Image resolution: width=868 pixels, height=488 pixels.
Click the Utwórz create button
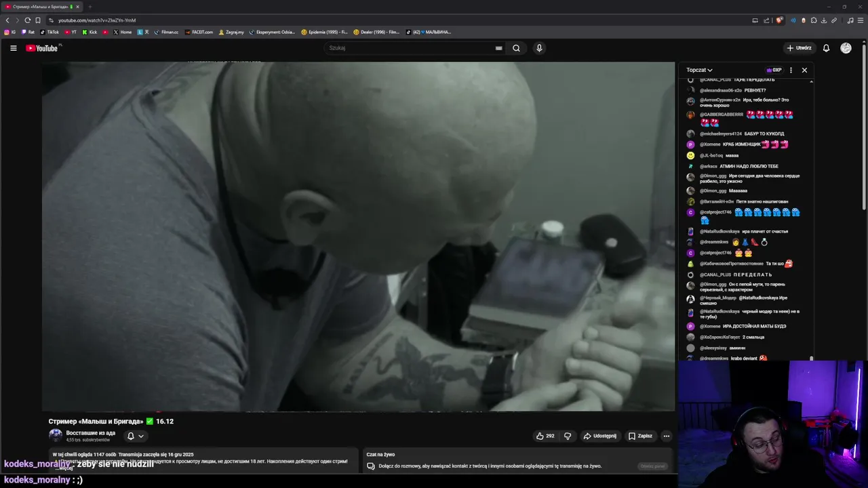pos(799,48)
